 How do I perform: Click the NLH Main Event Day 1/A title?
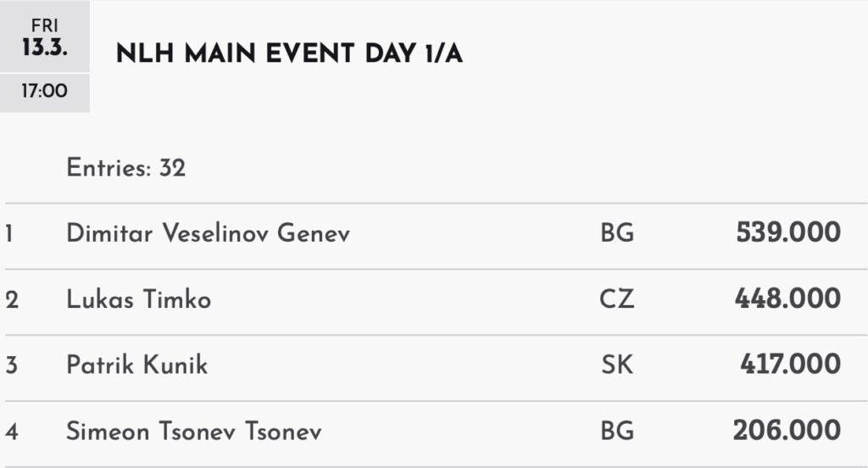[x=289, y=53]
